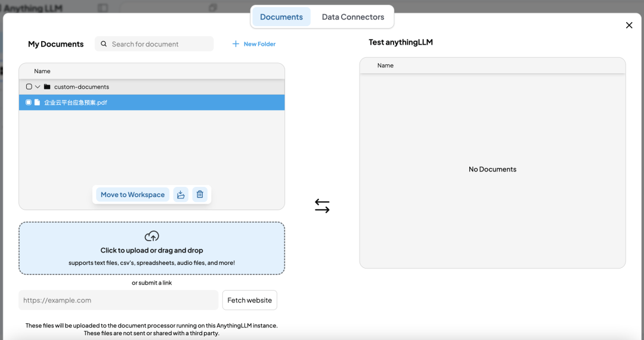Delete selected file with trash icon
The image size is (644, 340).
click(200, 194)
